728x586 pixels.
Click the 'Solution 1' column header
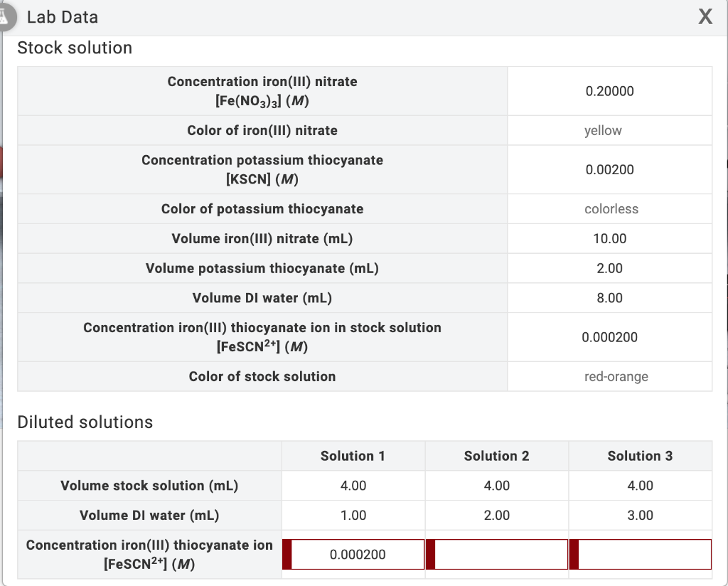(x=353, y=456)
